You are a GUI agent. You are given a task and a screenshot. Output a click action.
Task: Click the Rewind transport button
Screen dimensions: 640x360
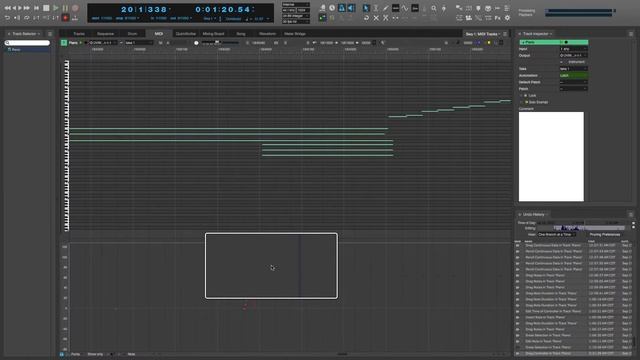(7, 8)
